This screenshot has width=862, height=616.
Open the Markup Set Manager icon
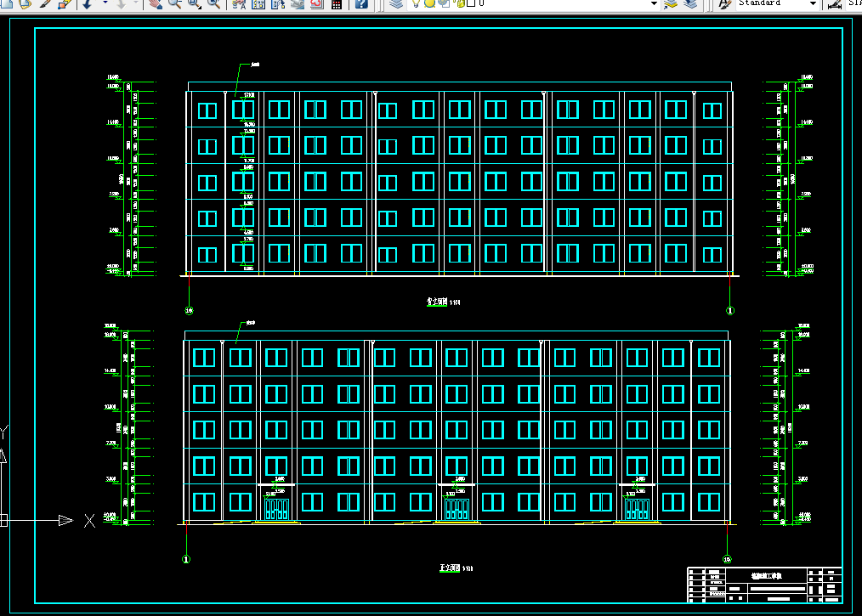click(x=316, y=4)
